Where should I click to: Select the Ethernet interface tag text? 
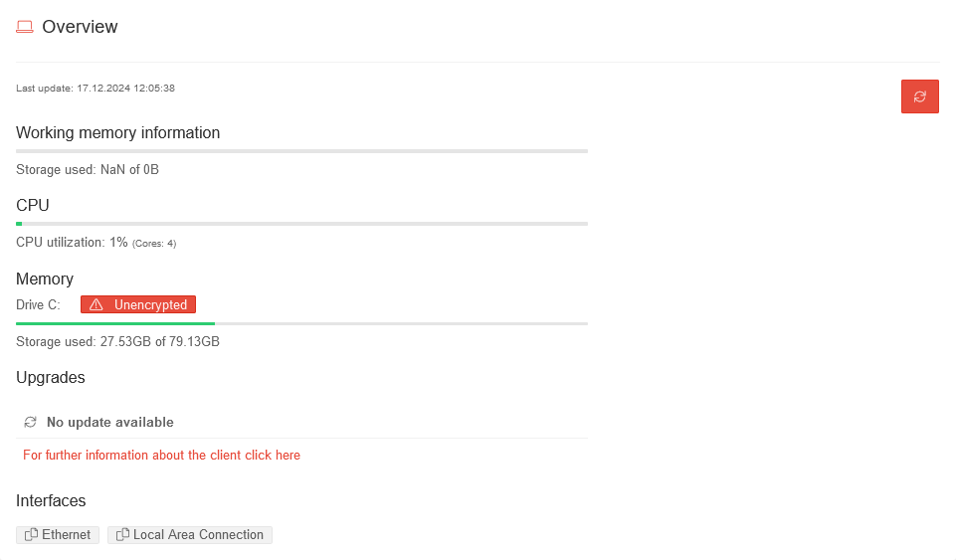(x=66, y=535)
